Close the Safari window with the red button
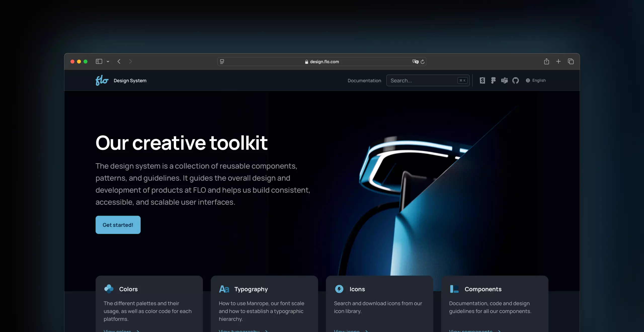Screen dimensions: 644x332 (72, 62)
